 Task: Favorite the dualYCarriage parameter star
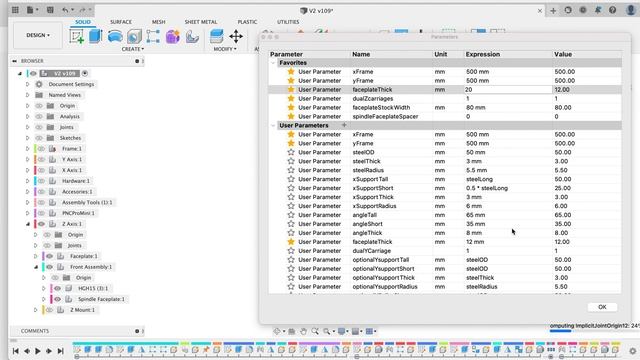tap(291, 251)
